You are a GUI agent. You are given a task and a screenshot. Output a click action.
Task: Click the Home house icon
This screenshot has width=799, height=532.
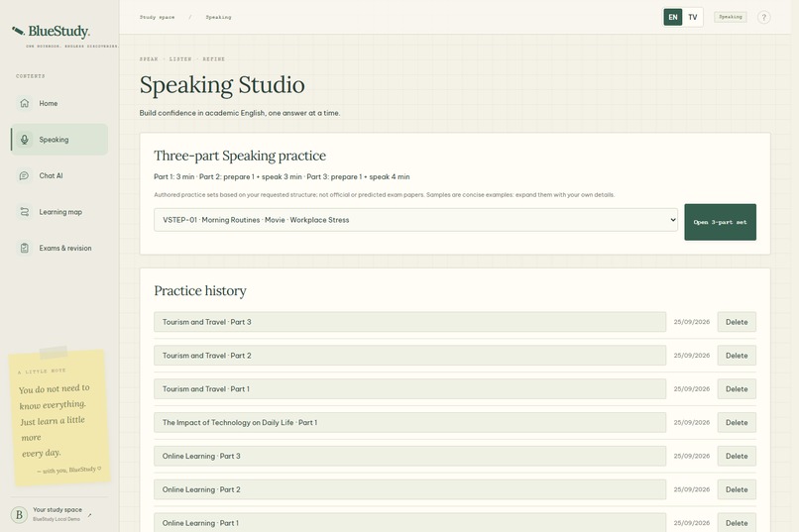pos(24,103)
